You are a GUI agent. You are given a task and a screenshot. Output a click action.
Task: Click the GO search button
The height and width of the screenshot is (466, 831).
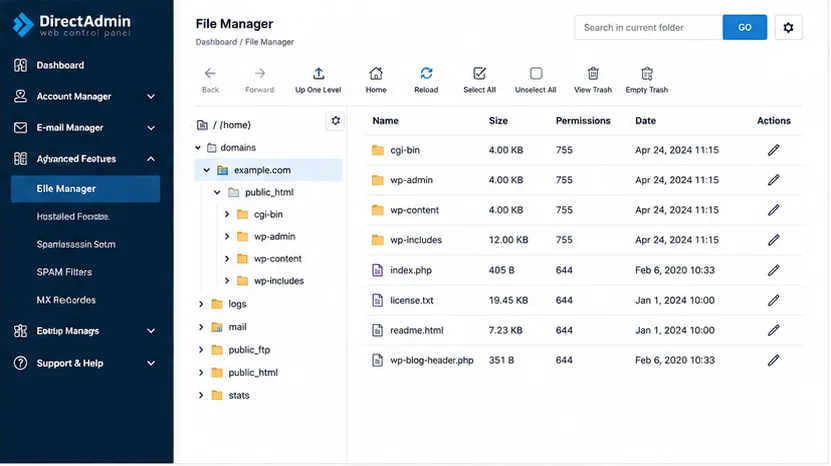745,27
